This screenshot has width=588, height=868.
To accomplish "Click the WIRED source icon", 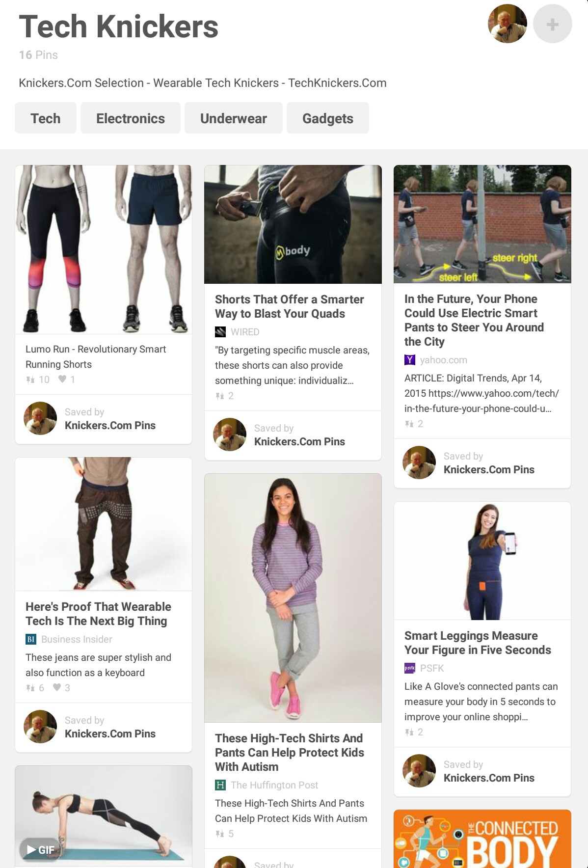I will tap(220, 332).
